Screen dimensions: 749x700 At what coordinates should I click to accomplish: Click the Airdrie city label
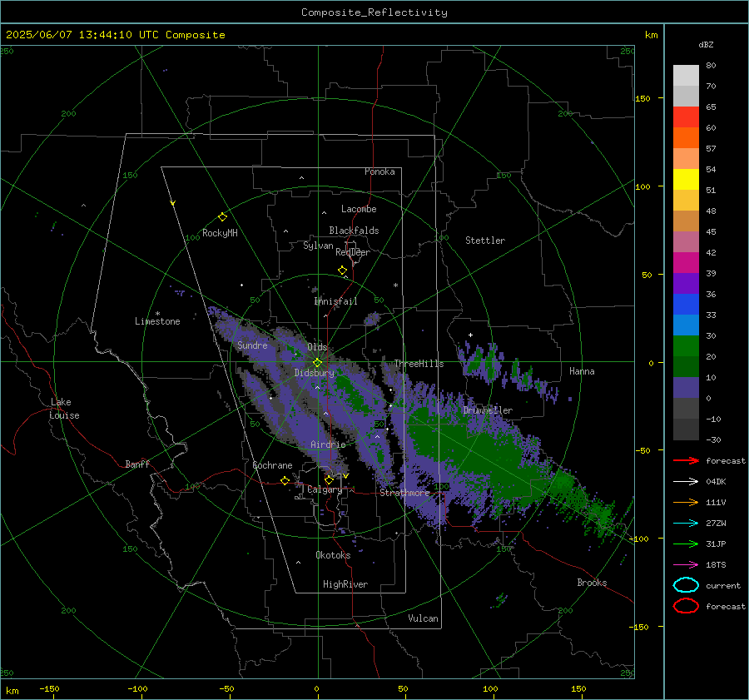[328, 444]
